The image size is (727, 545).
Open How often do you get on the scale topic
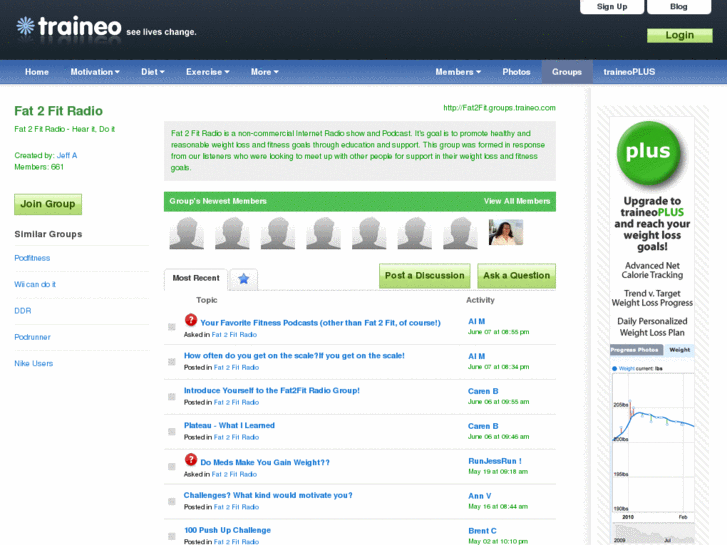294,356
